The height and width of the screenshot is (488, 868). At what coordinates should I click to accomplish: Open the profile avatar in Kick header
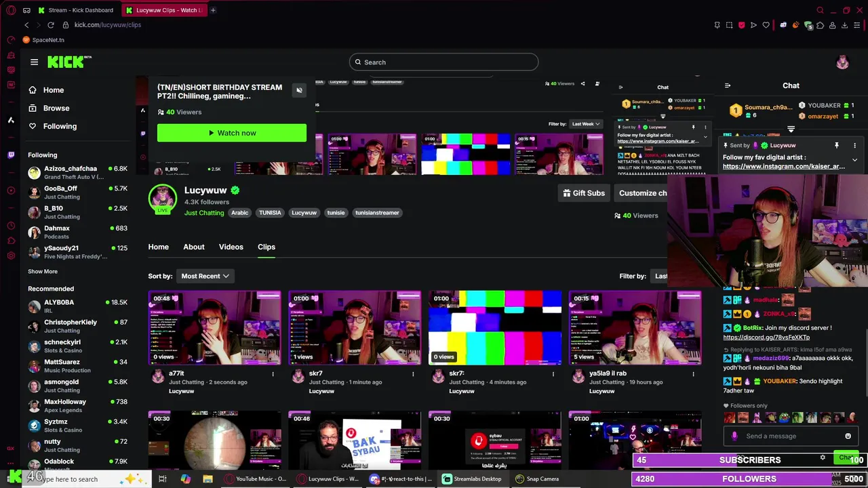(842, 62)
